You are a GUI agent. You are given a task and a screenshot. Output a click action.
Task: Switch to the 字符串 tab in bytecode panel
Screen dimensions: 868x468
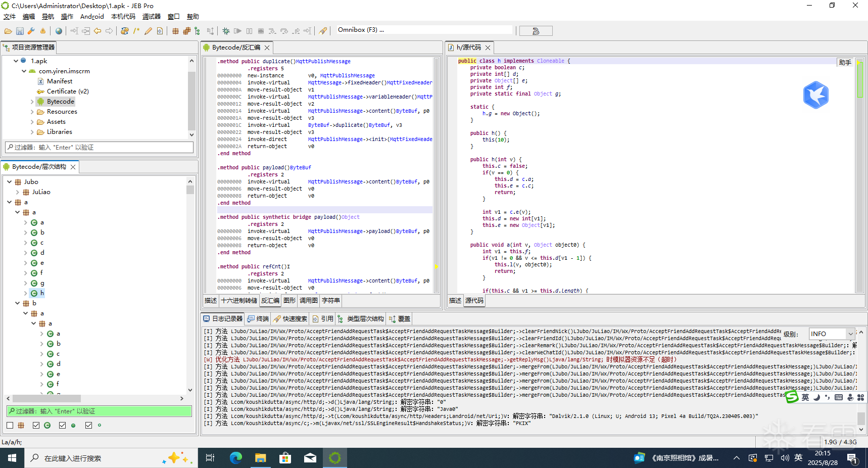[331, 301]
